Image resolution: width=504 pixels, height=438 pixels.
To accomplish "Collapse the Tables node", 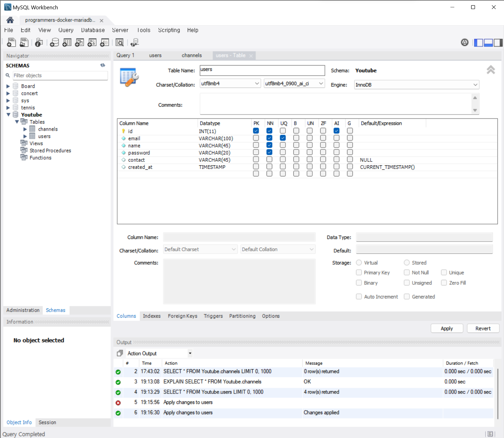I will [x=17, y=122].
